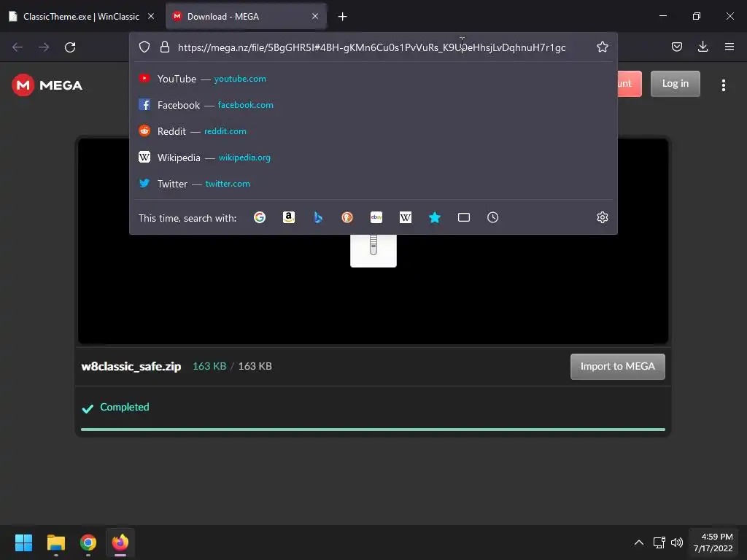The width and height of the screenshot is (747, 560).
Task: Open Firefox hamburger application menu
Action: [729, 47]
